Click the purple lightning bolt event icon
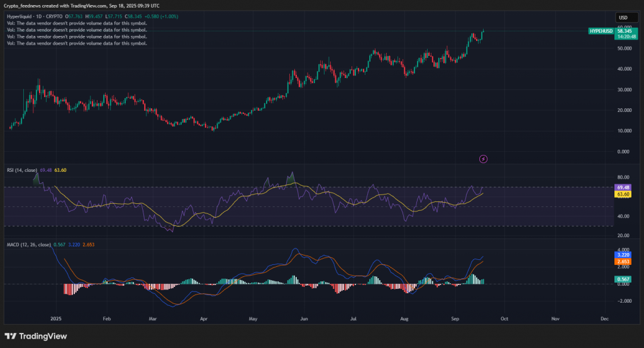The width and height of the screenshot is (644, 348). (483, 159)
